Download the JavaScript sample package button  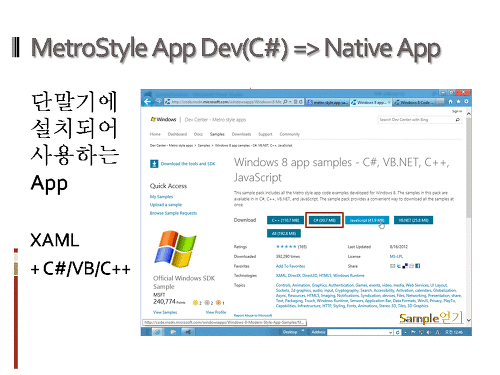click(367, 220)
